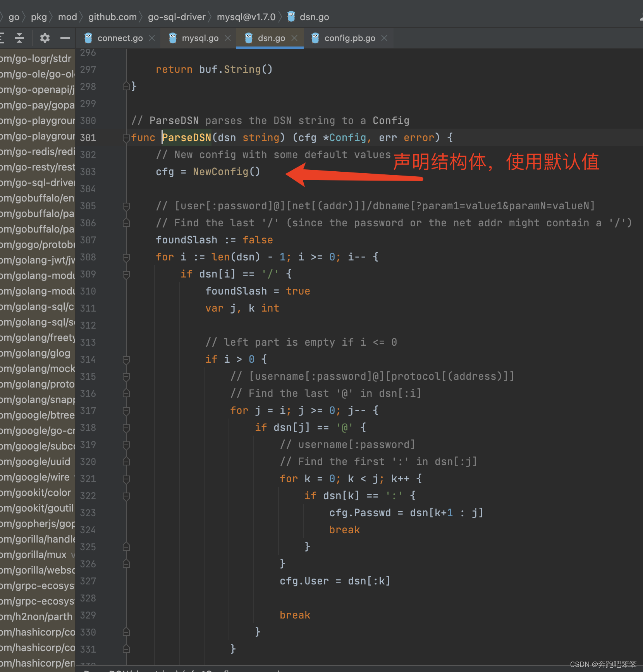Select the google/btree tree item

tap(37, 415)
